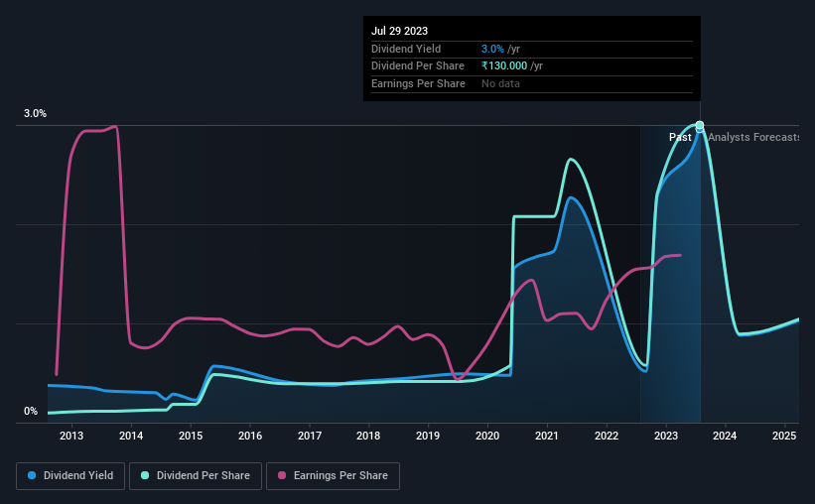Click the Dividend Yield row in tooltip
815x504 pixels.
click(532, 49)
